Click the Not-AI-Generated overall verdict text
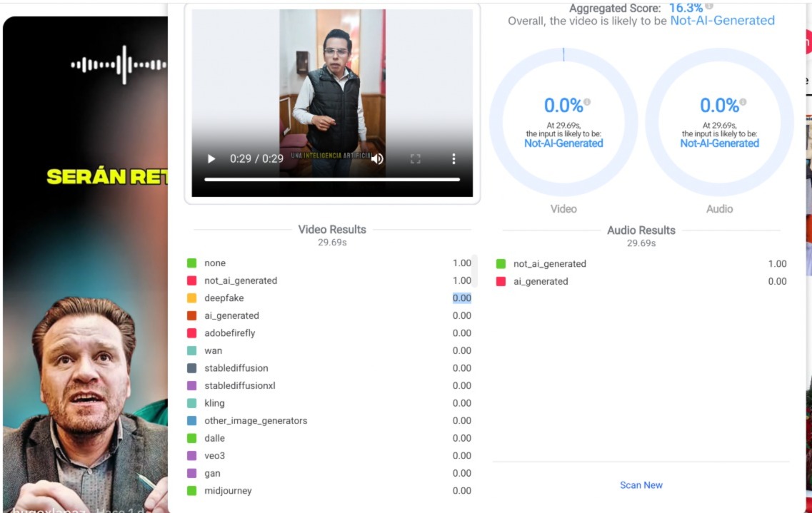 point(722,21)
